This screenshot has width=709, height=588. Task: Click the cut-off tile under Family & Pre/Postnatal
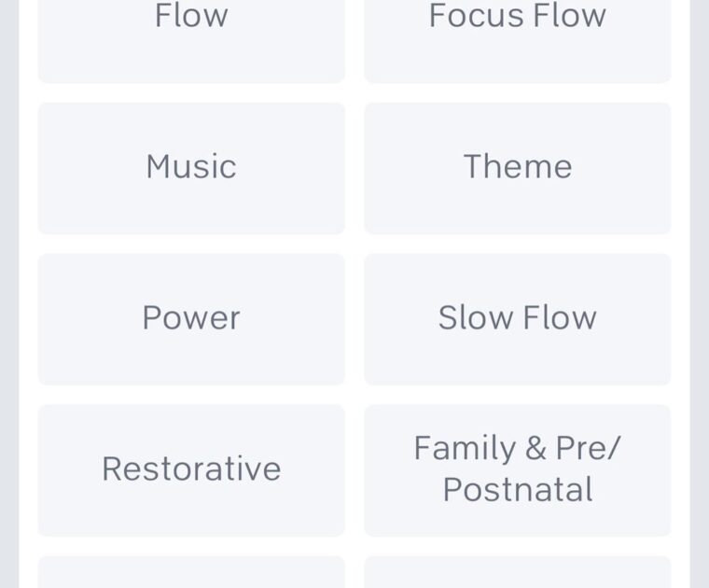pyautogui.click(x=517, y=572)
